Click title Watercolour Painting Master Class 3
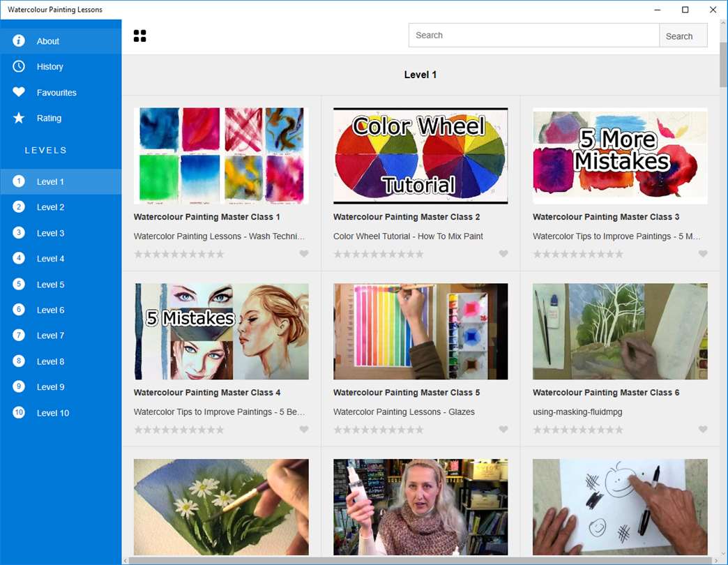Image resolution: width=728 pixels, height=565 pixels. (x=606, y=217)
